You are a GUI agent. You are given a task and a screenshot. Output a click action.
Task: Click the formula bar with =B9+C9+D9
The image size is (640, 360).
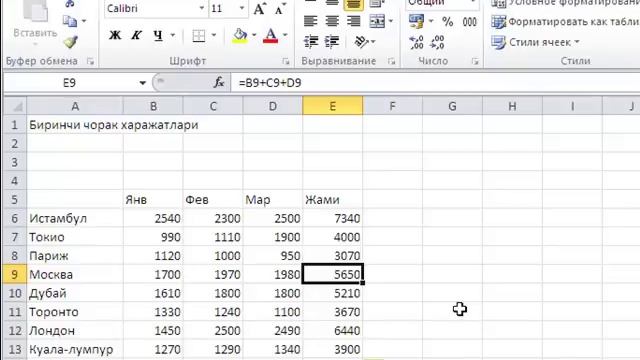point(435,83)
